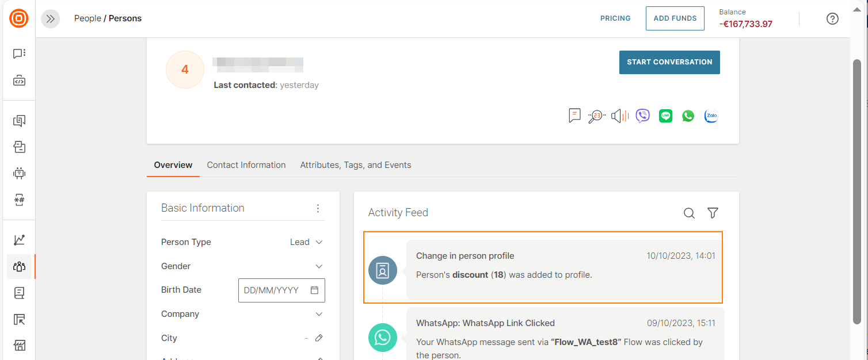868x360 pixels.
Task: Open the People icon in sidebar
Action: click(19, 267)
